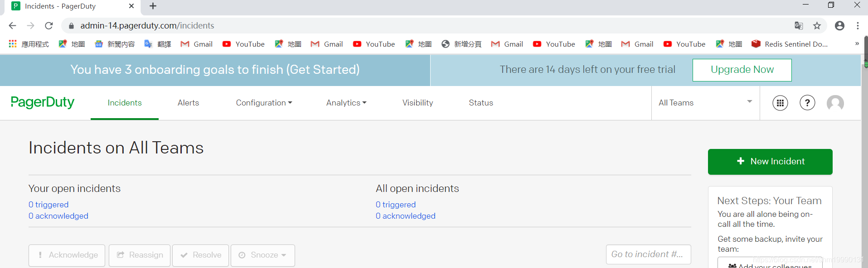The image size is (868, 268).
Task: Open the Chrome three-dot menu
Action: [x=858, y=26]
